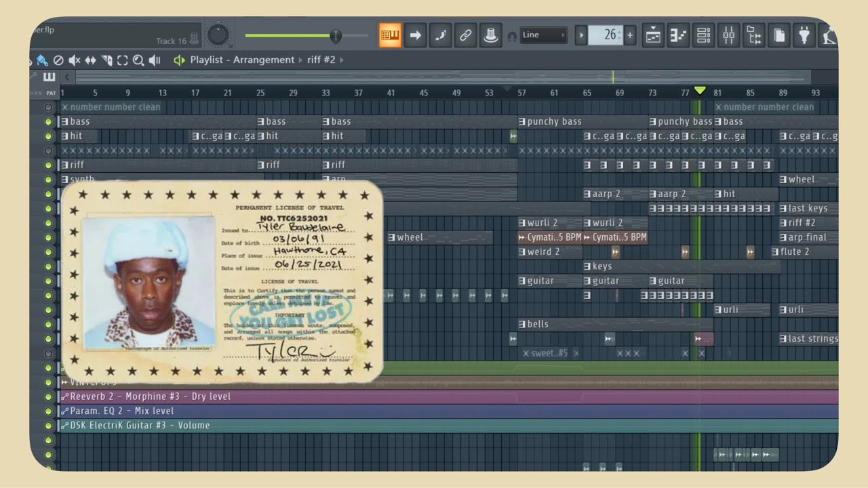Select the keys clip at bar 65

coord(682,266)
